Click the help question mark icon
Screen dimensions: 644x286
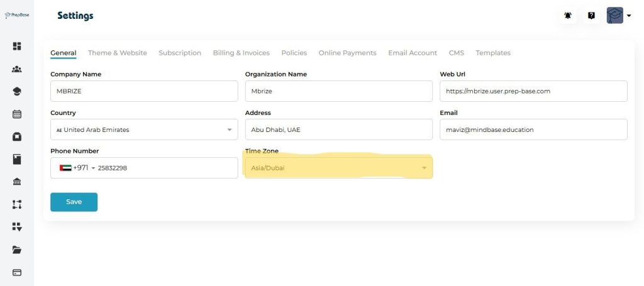[591, 16]
